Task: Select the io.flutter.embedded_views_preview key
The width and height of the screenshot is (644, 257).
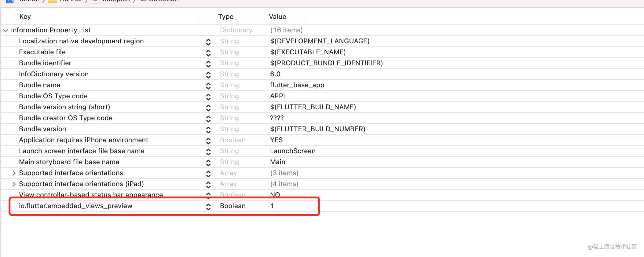Action: pyautogui.click(x=75, y=206)
